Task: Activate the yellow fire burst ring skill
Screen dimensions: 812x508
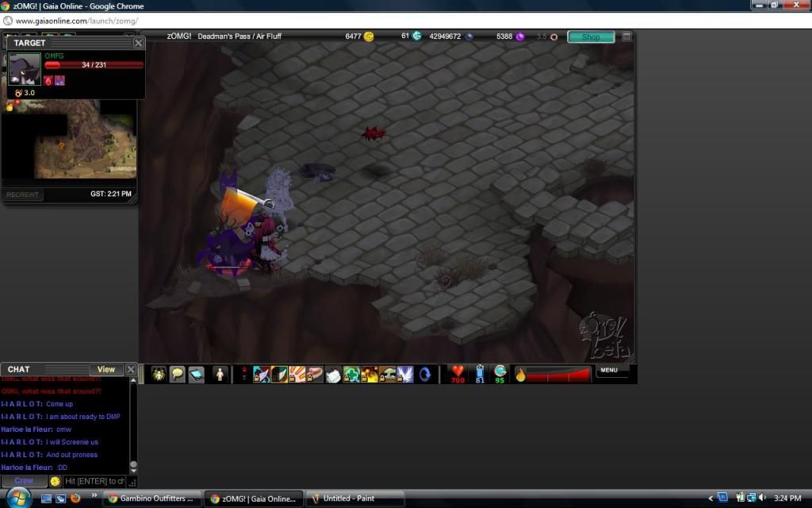Action: (370, 375)
